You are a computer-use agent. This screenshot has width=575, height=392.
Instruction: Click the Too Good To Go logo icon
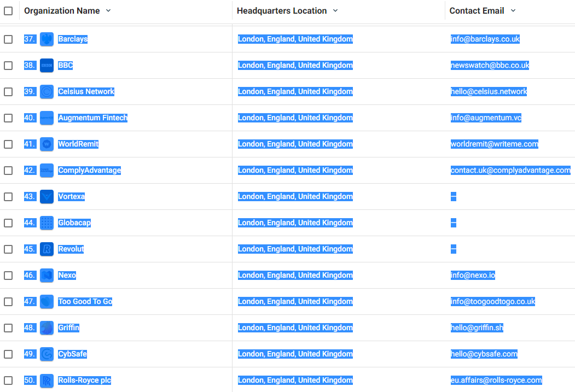coord(47,302)
